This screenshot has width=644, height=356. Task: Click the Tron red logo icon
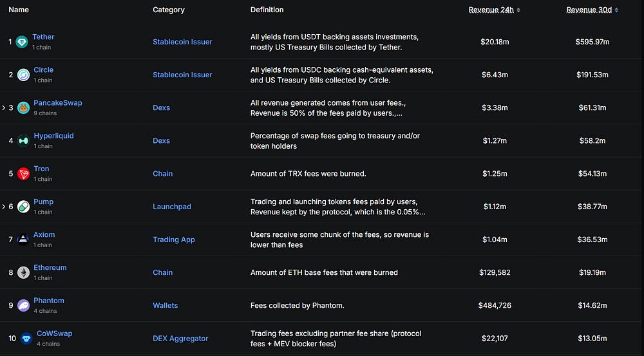pos(23,174)
